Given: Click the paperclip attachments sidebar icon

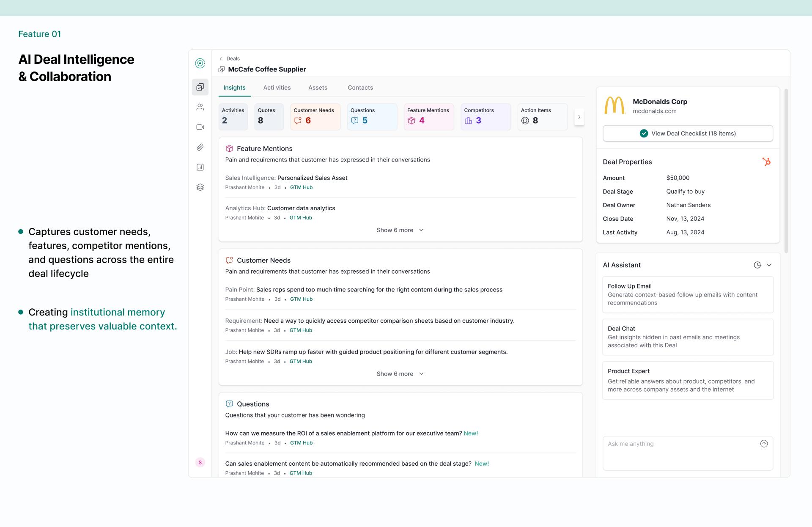Looking at the screenshot, I should pos(200,147).
